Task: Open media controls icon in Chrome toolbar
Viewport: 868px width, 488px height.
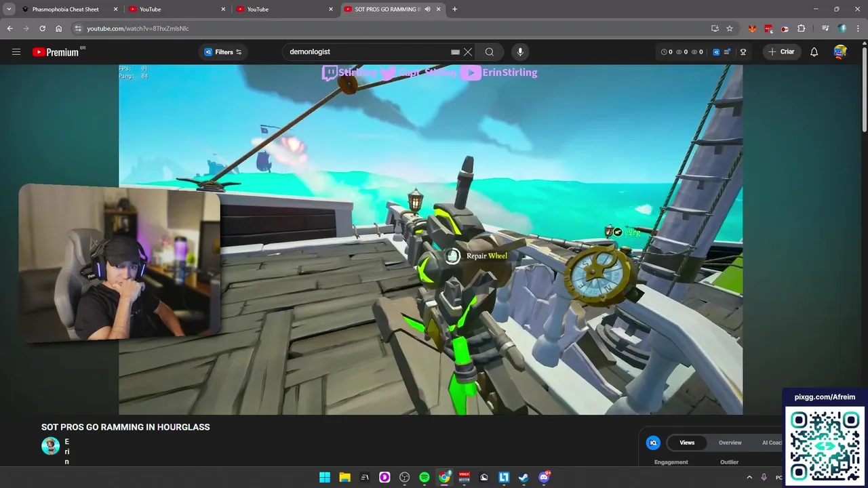Action: [x=825, y=28]
